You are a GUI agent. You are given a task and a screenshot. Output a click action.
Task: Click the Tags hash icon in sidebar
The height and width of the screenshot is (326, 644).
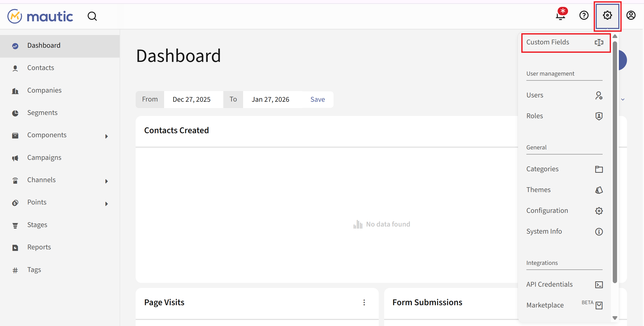click(15, 270)
